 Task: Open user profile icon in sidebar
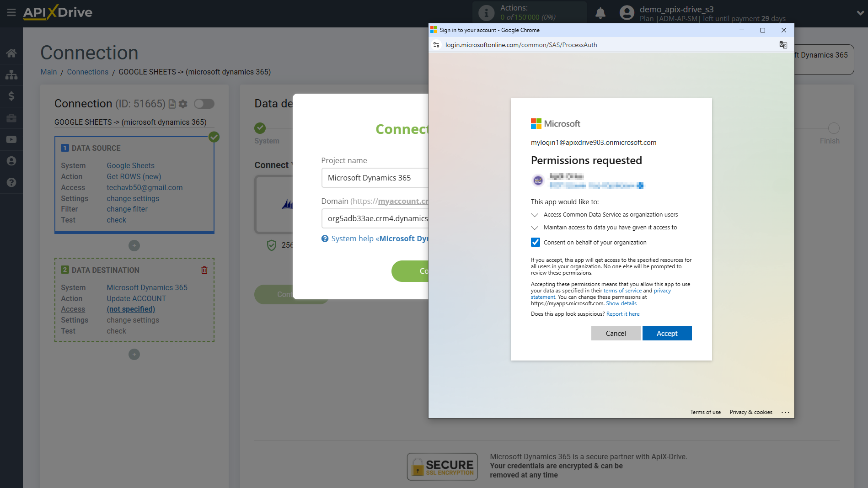(11, 161)
